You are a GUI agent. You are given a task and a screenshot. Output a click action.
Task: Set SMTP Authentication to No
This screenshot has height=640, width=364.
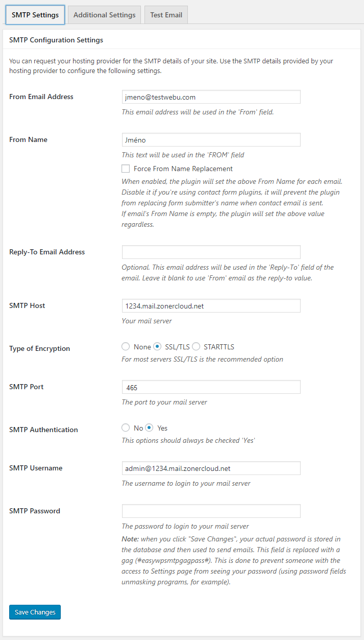pos(126,428)
